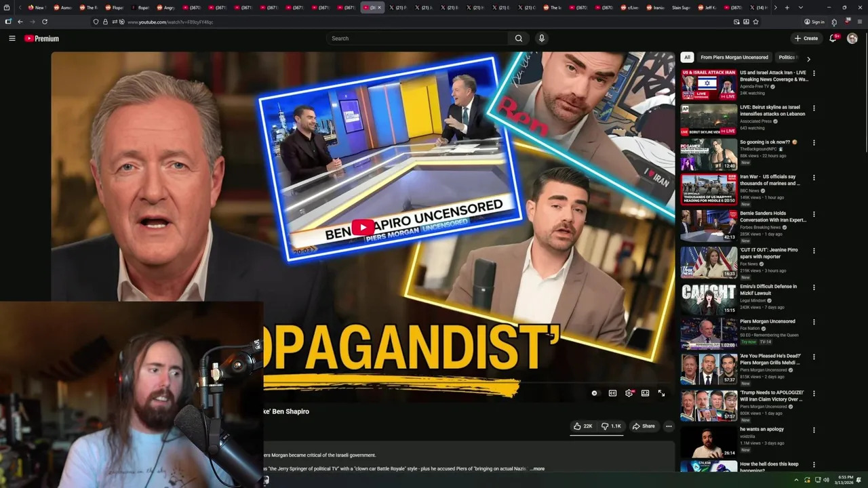Click Forbes Breaking News channel name
The height and width of the screenshot is (488, 868).
tap(760, 227)
